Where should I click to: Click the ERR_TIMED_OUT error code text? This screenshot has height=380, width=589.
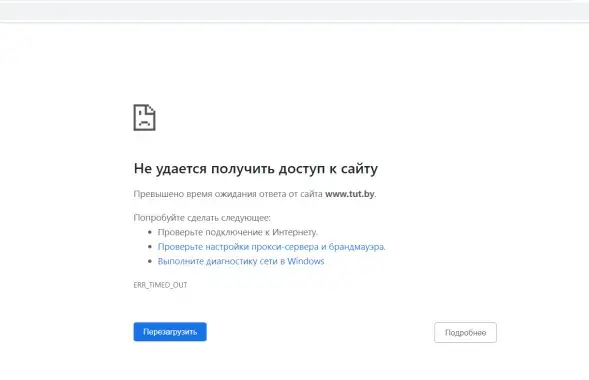coord(160,285)
